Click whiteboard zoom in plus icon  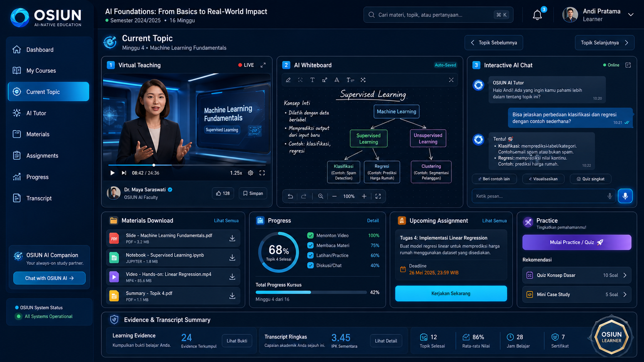click(x=364, y=196)
